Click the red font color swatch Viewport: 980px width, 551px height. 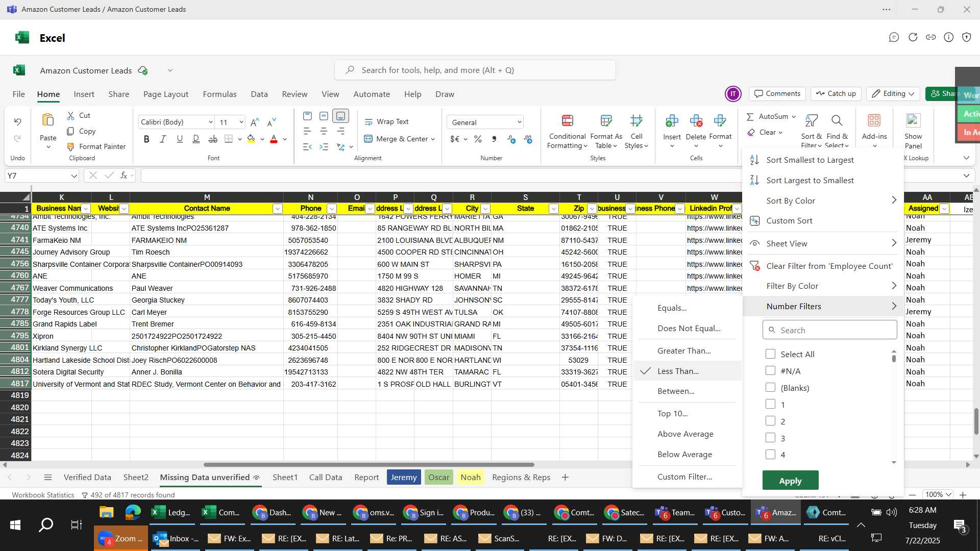[274, 139]
